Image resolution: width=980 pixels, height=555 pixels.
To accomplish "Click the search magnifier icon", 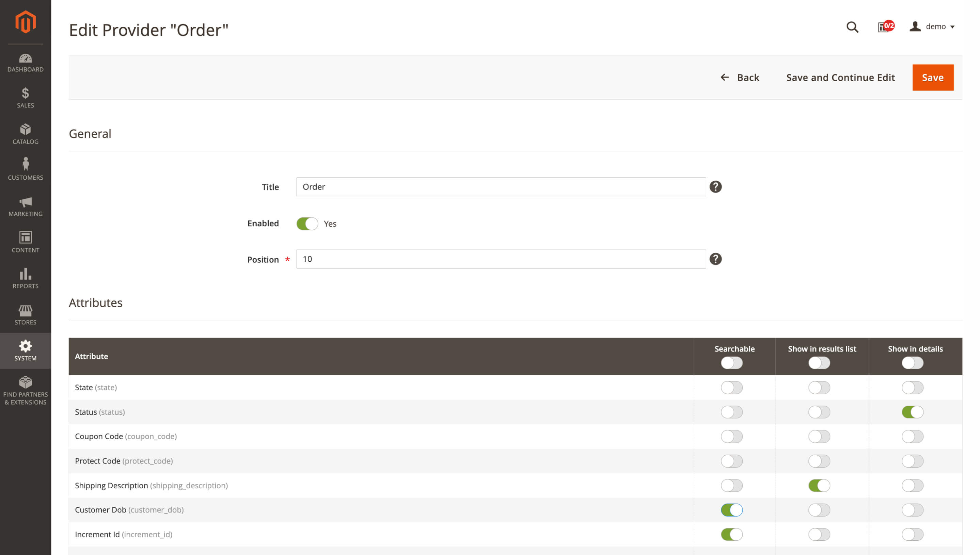I will pyautogui.click(x=852, y=27).
